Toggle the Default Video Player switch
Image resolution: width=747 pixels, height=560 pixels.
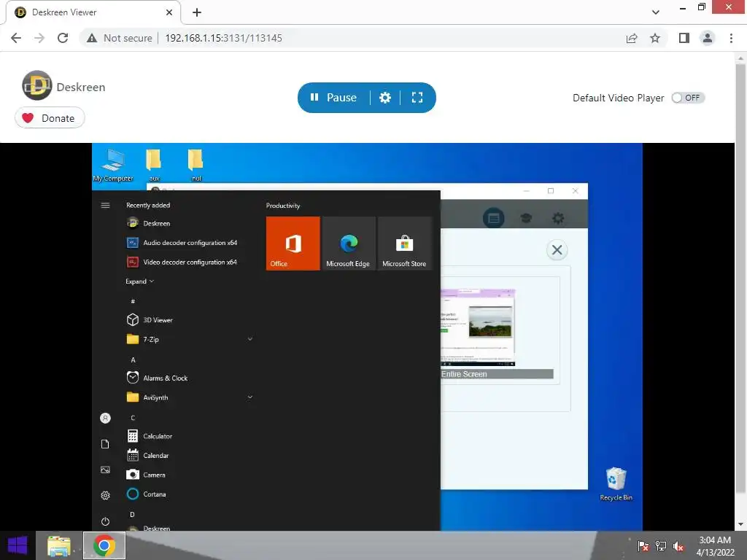pos(688,98)
